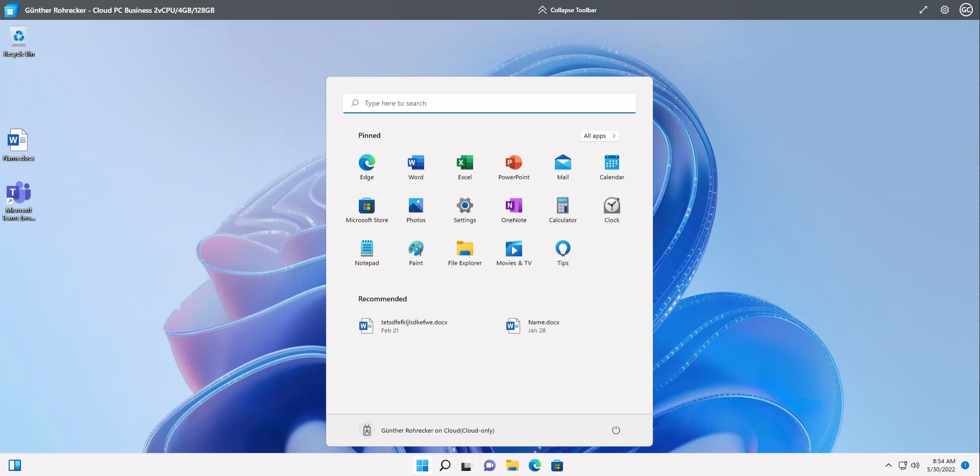
Task: Open Edge from pinned apps
Action: point(366,167)
